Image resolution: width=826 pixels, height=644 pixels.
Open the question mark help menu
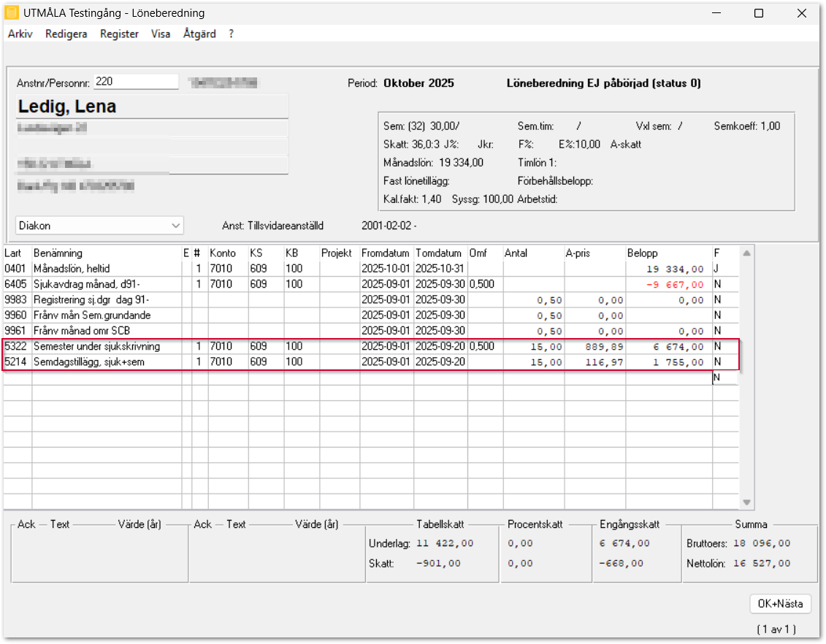232,34
